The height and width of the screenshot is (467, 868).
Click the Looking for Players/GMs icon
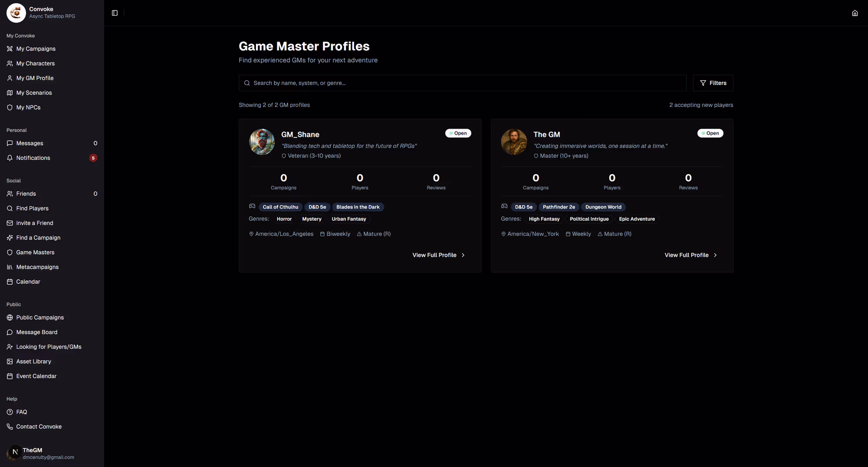click(x=10, y=347)
